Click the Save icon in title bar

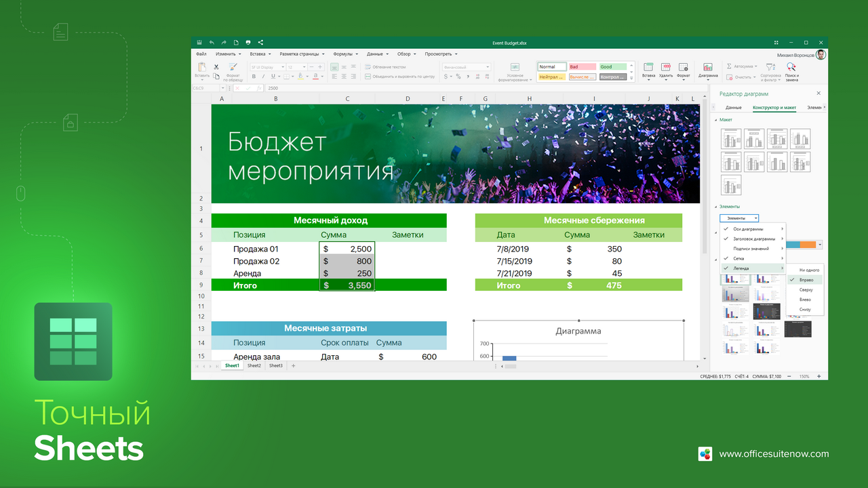pos(199,43)
